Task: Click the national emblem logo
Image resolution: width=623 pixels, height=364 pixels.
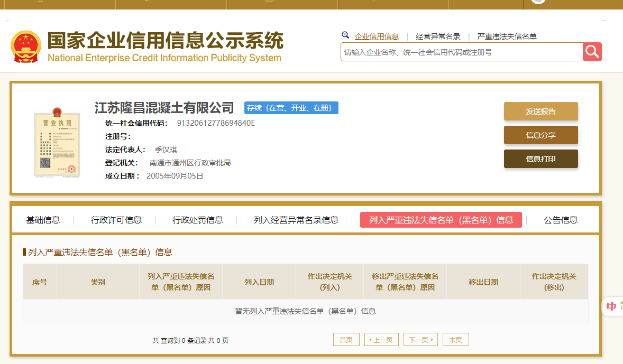Action: (x=26, y=46)
